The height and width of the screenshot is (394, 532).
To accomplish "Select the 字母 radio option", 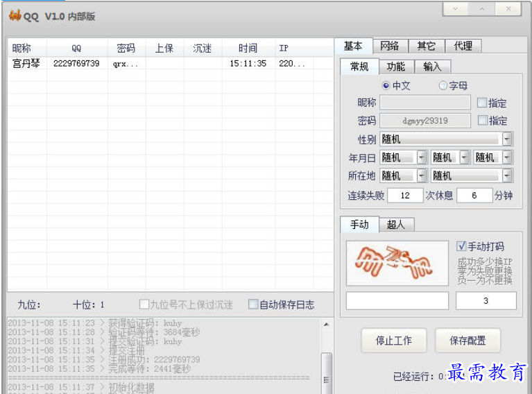I will [x=453, y=85].
